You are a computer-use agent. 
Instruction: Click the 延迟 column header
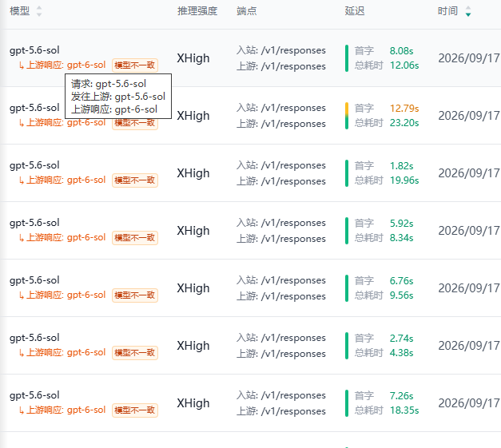(355, 11)
